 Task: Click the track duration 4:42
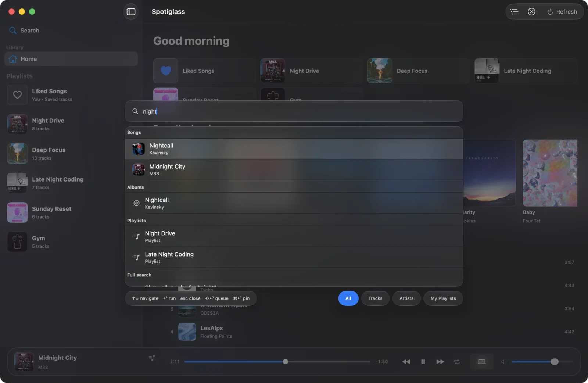click(569, 332)
